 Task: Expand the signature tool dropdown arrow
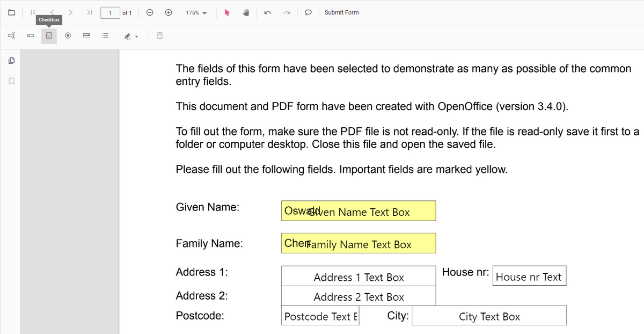(x=135, y=35)
